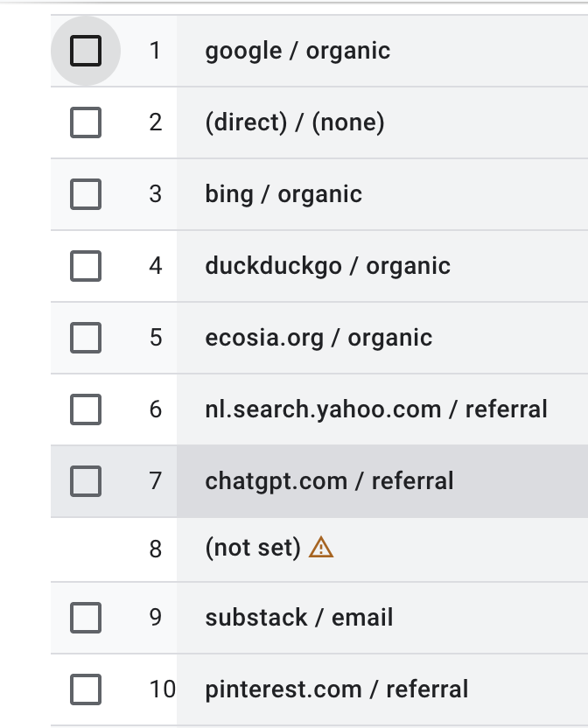588x728 pixels.
Task: Tick the chatgpt.com / referral row checkbox
Action: pos(85,480)
